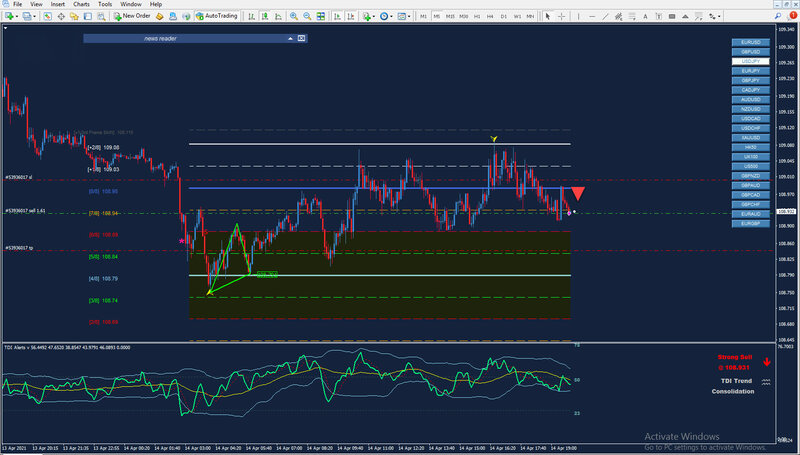Select the Fibonacci Retracement tool
The image size is (800, 455).
point(632,16)
